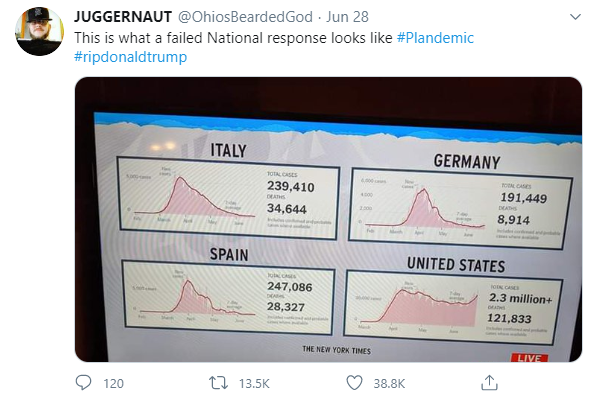Open the Germany chart in the photo
The width and height of the screenshot is (596, 410).
tap(460, 208)
